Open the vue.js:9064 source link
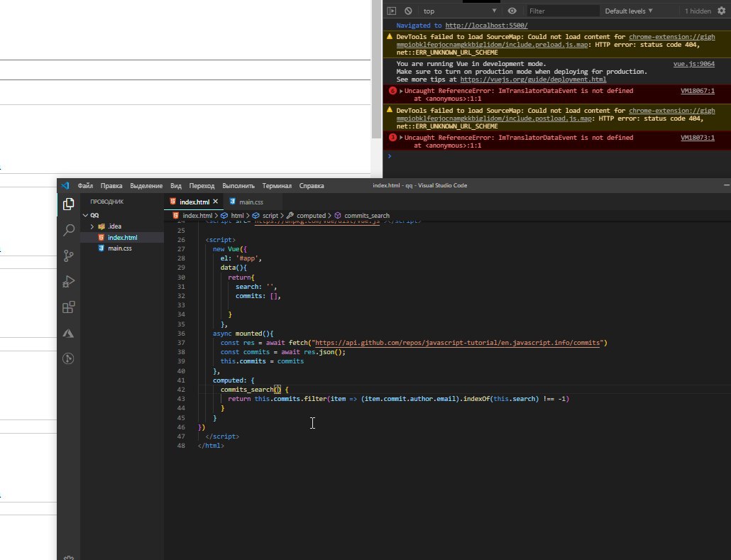 click(x=693, y=64)
